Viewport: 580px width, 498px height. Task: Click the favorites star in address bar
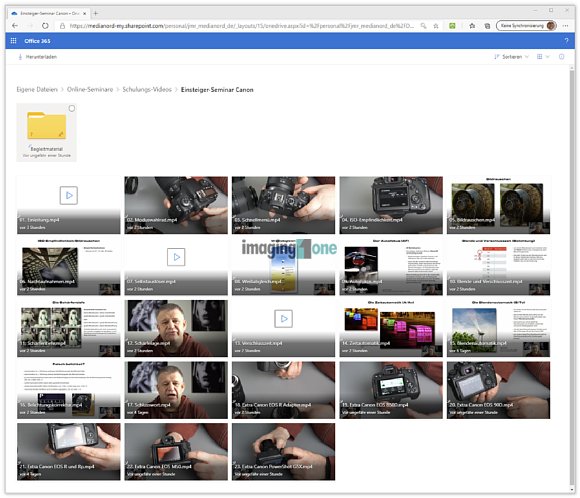click(436, 26)
